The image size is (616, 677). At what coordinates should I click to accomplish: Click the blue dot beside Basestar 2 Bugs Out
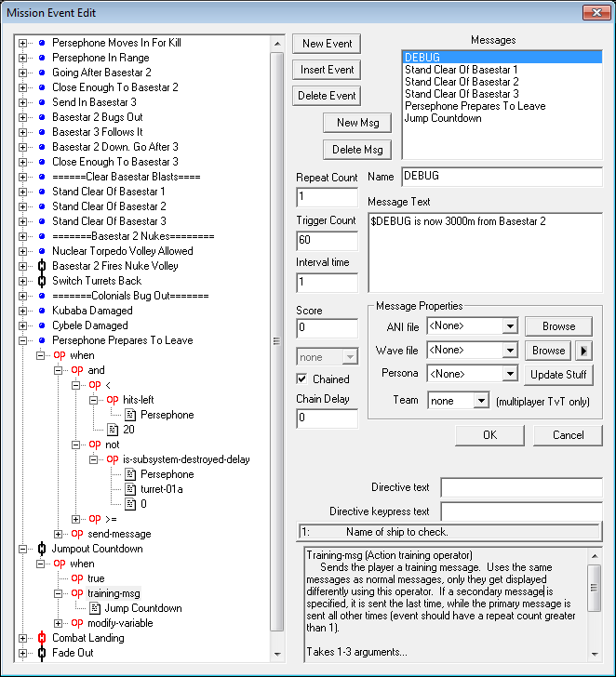point(42,117)
